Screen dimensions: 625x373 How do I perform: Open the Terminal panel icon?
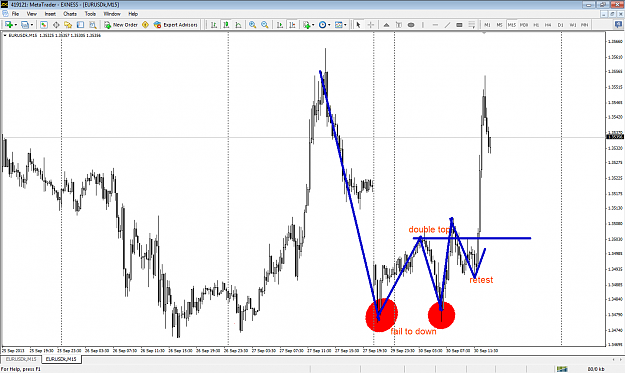point(80,25)
